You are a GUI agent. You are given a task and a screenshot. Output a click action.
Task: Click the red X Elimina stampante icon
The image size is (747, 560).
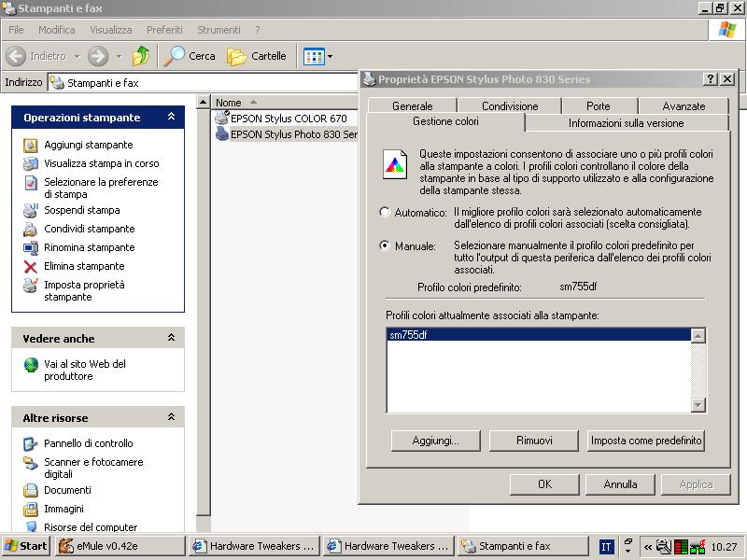(31, 267)
